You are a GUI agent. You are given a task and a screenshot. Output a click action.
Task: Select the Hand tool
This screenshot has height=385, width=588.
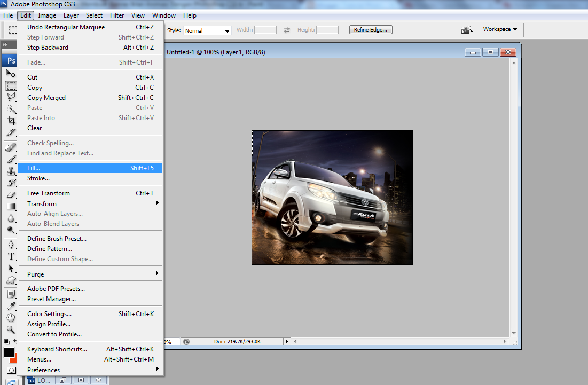[11, 318]
